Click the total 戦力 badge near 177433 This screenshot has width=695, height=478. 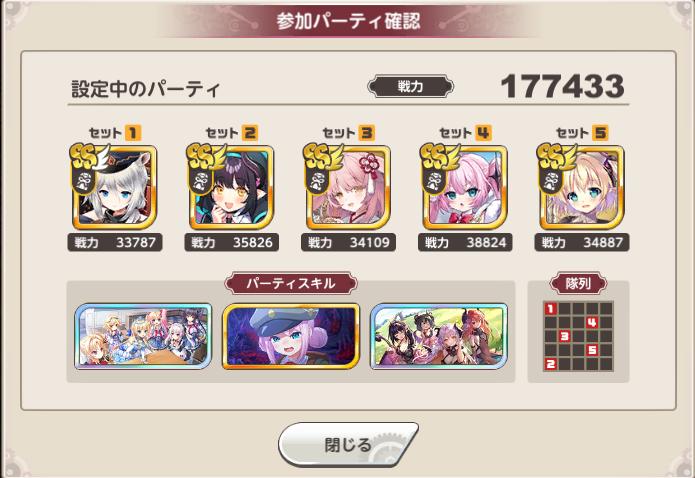click(410, 86)
